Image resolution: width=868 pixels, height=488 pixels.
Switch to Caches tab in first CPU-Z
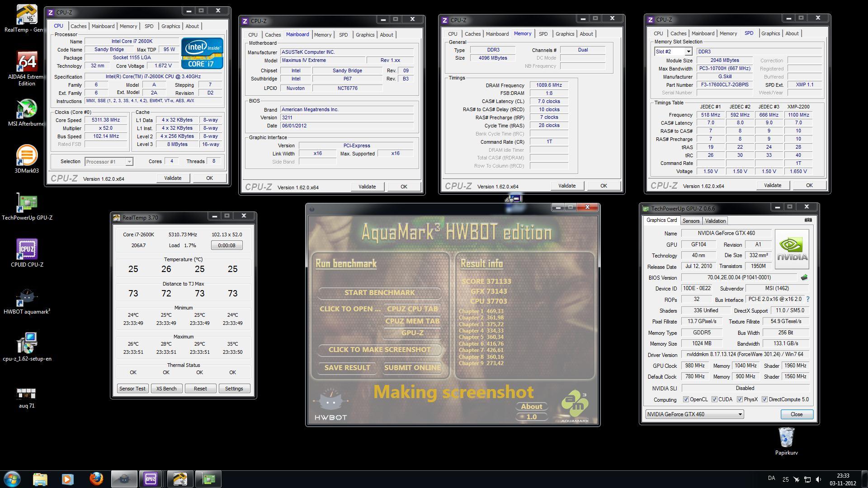(x=78, y=26)
